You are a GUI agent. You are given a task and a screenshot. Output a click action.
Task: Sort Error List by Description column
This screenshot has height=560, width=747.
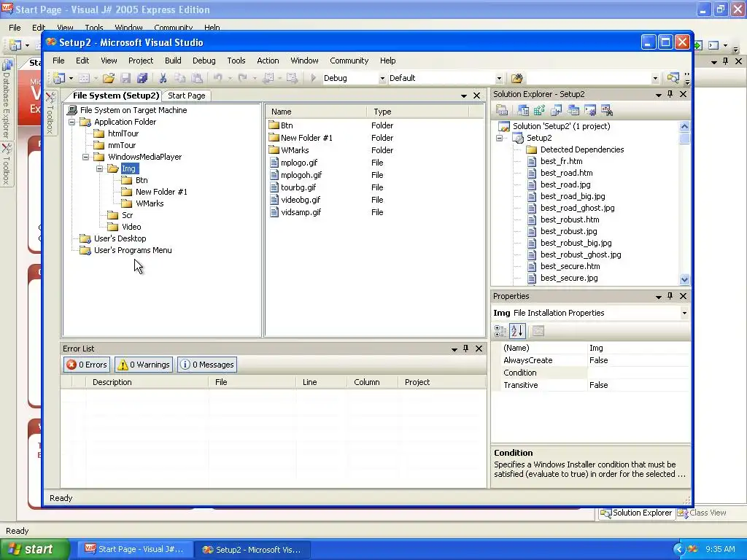pos(147,382)
